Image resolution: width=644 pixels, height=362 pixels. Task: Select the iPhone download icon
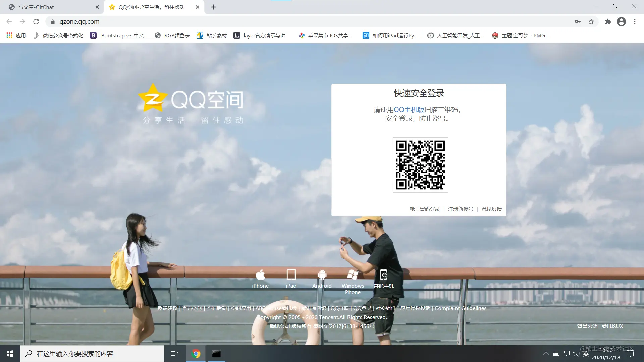pos(260,279)
